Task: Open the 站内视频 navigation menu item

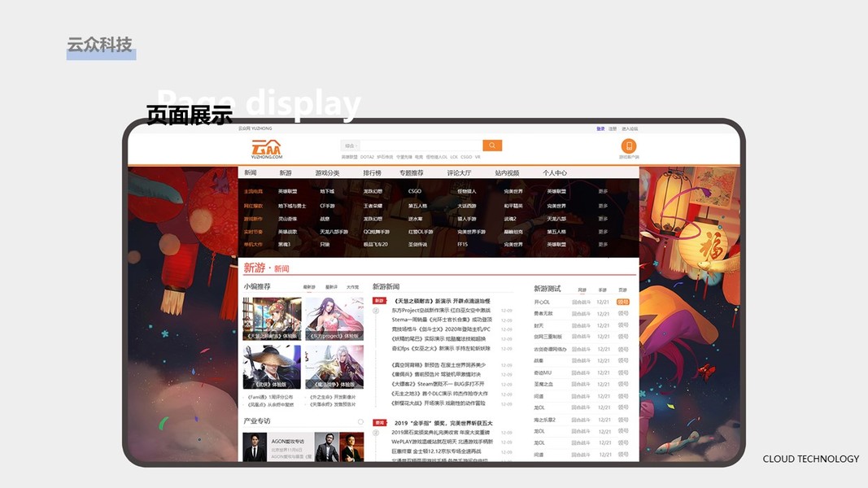Action: pyautogui.click(x=507, y=172)
